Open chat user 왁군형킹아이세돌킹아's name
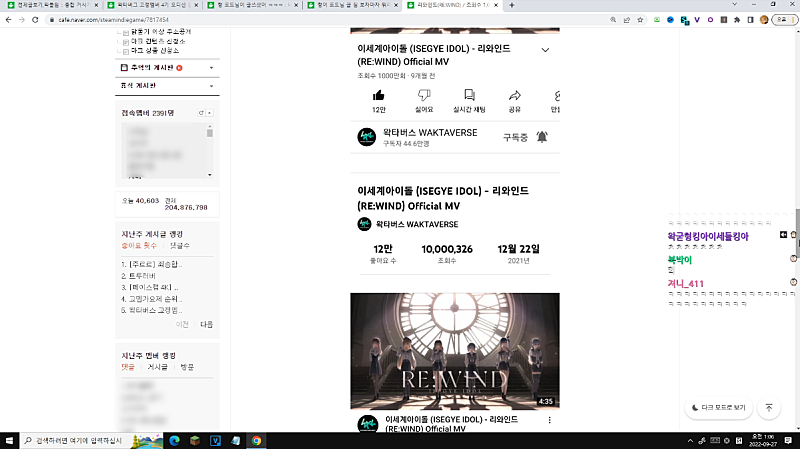The image size is (800, 449). click(x=708, y=236)
